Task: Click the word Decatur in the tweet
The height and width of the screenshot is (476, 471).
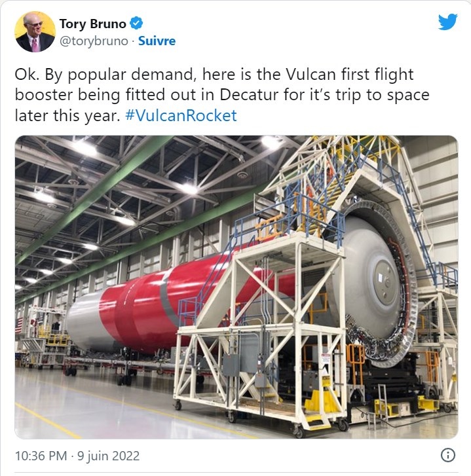Action: coord(249,94)
